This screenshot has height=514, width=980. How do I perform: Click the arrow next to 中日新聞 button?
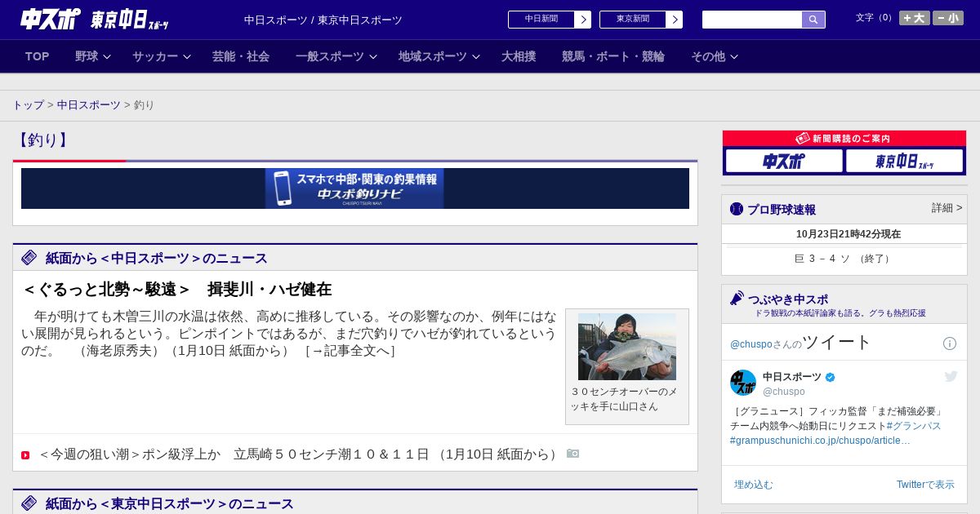click(x=582, y=20)
